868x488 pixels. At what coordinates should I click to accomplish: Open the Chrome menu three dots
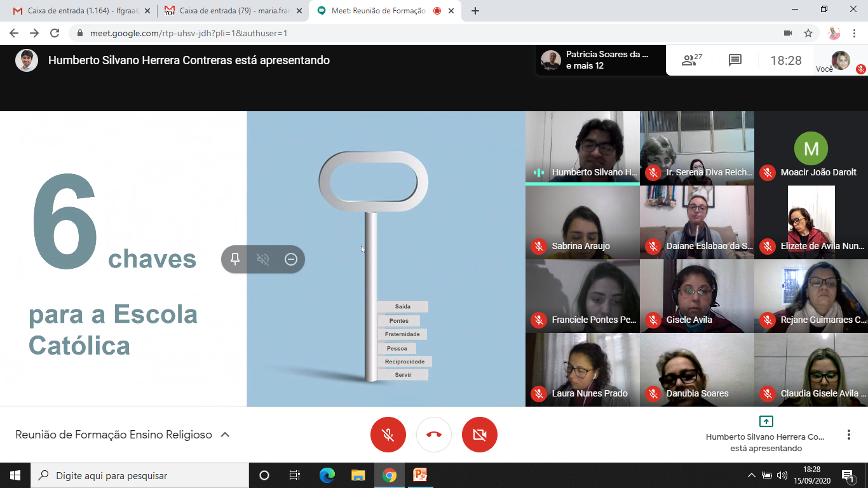pyautogui.click(x=855, y=33)
